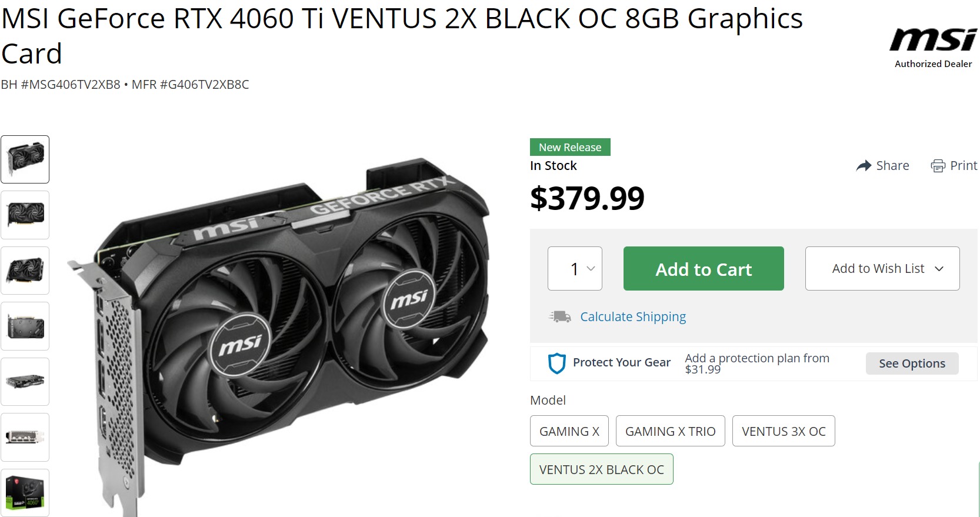This screenshot has height=517, width=980.
Task: Click the MSI Authorized Dealer logo
Action: pos(934,48)
